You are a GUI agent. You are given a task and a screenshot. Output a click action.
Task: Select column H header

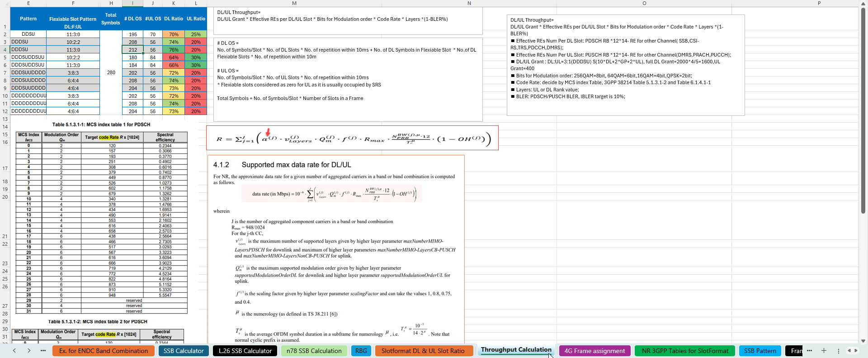[111, 3]
